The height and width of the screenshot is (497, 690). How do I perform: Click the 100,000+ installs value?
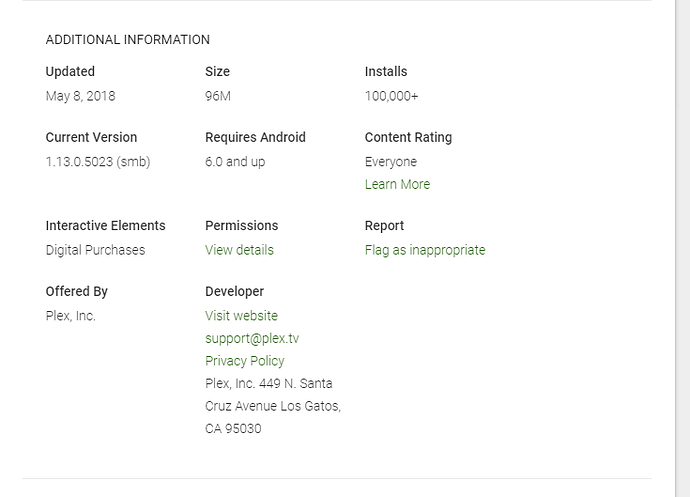392,96
